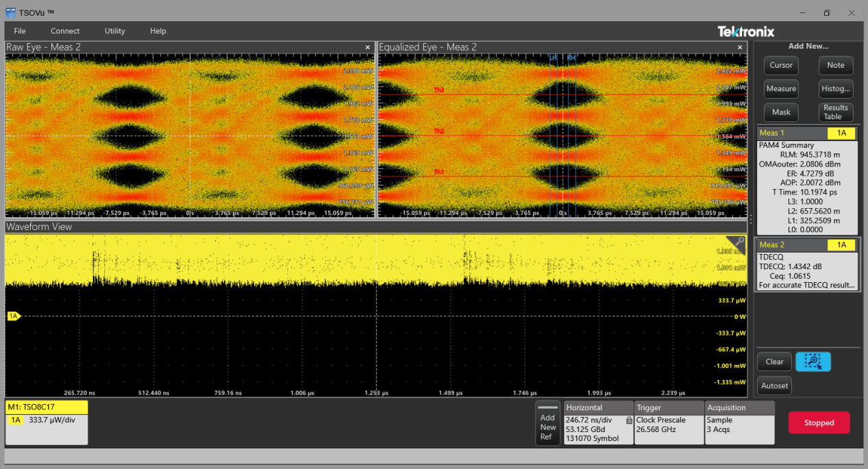Click the 1A channel badge in M1 panel
868x469 pixels.
coord(14,420)
